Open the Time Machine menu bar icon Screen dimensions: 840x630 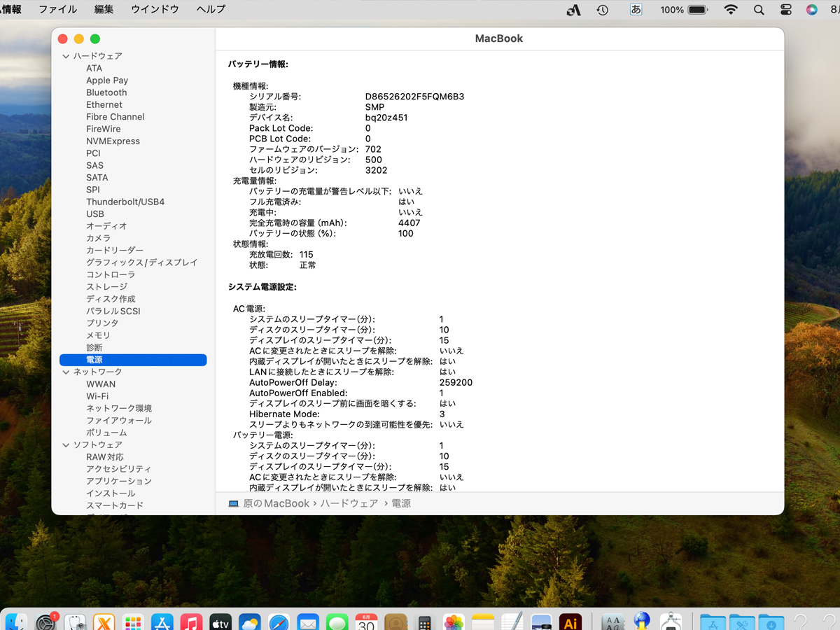point(602,10)
